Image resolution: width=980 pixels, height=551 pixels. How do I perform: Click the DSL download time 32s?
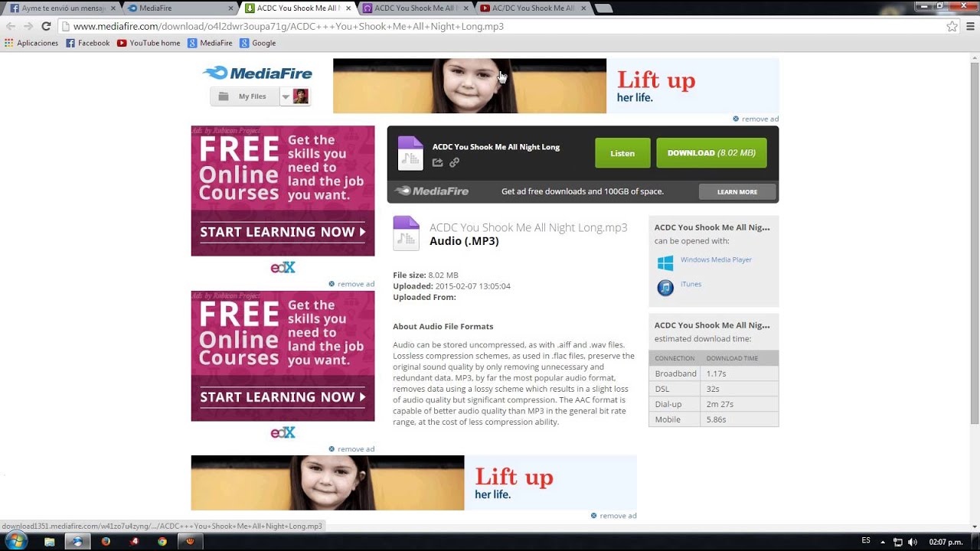pyautogui.click(x=713, y=389)
